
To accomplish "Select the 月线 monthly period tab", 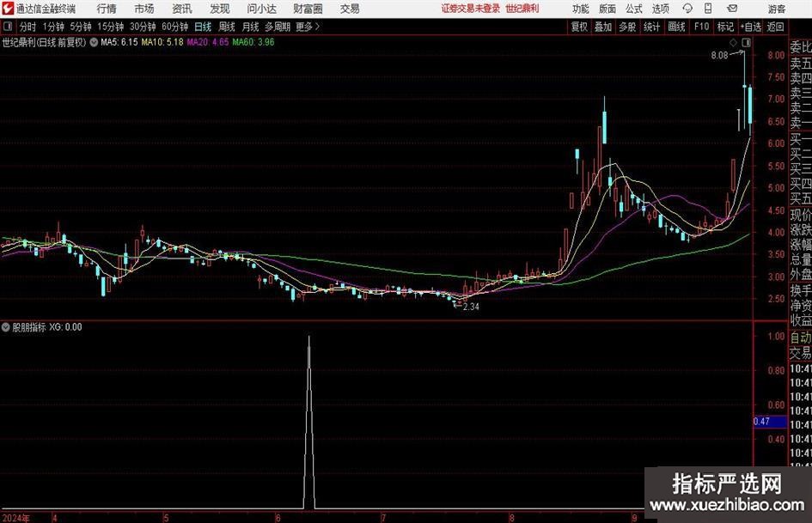I will (x=250, y=27).
